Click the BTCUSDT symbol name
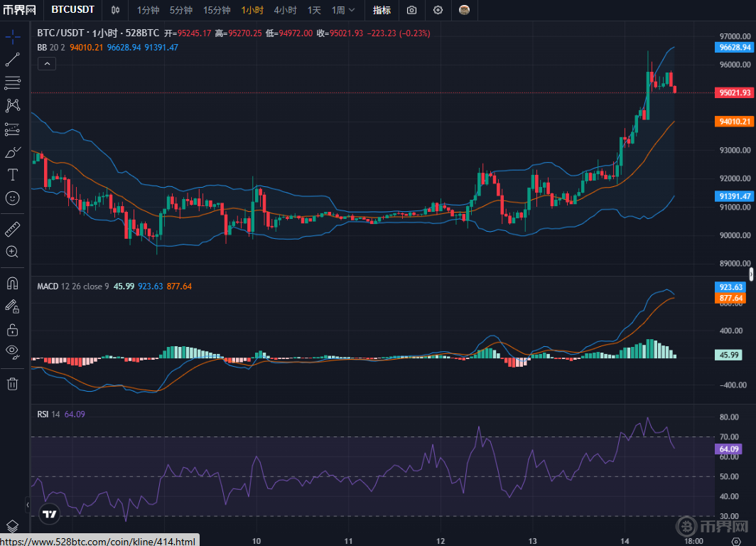Screen dimensions: 756x546 (73, 10)
